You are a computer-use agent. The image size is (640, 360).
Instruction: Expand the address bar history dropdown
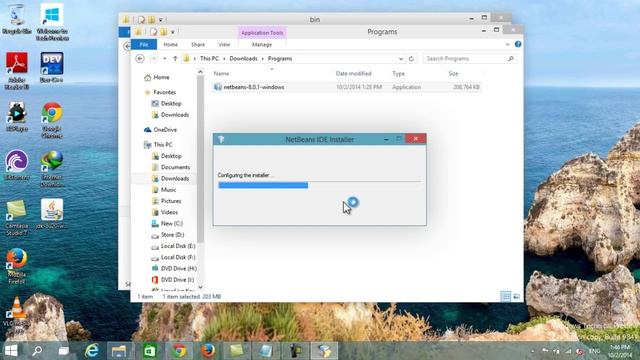pyautogui.click(x=401, y=59)
